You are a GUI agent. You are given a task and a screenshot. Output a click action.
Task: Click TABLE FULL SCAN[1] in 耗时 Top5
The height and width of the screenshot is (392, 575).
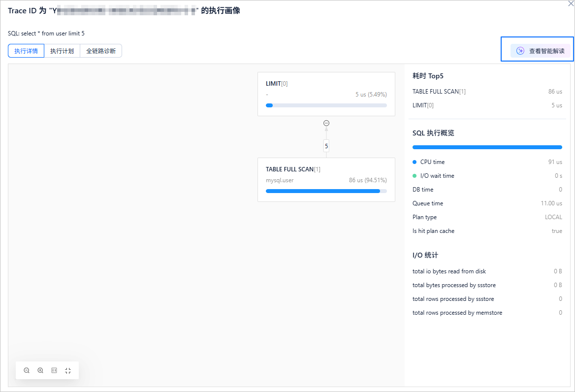click(439, 91)
